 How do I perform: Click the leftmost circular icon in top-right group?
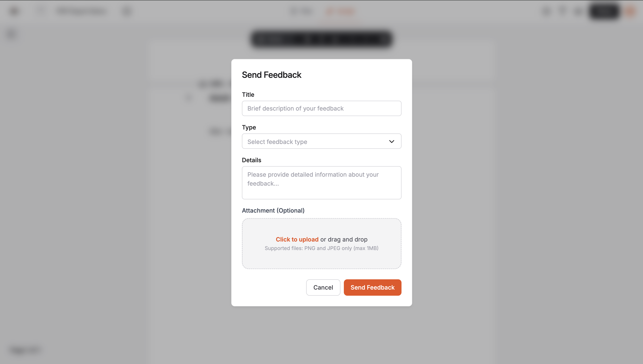point(546,11)
